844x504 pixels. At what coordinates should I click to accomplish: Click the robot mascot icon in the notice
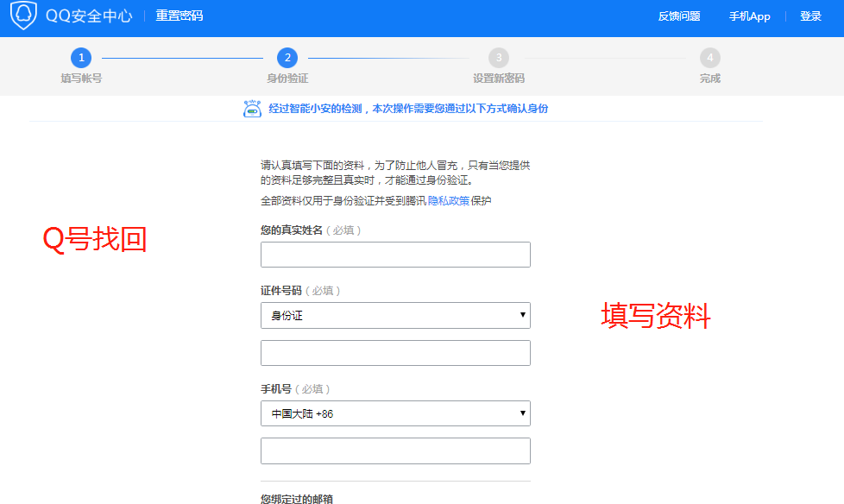(x=252, y=109)
